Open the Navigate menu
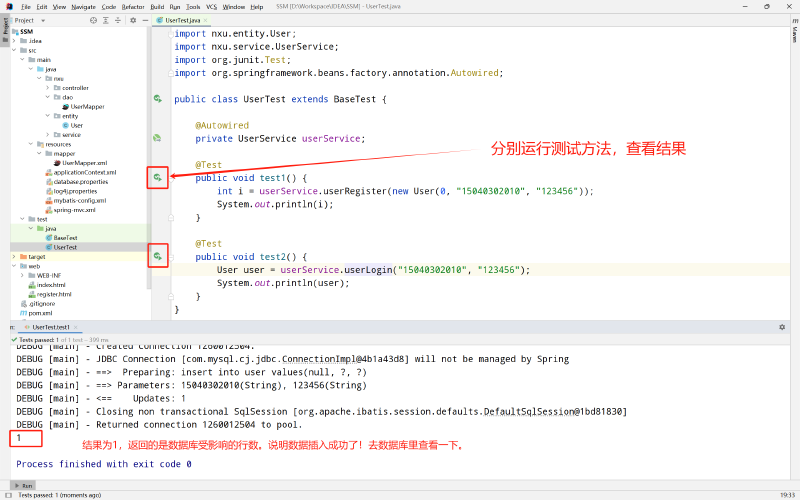The height and width of the screenshot is (500, 800). (x=83, y=7)
